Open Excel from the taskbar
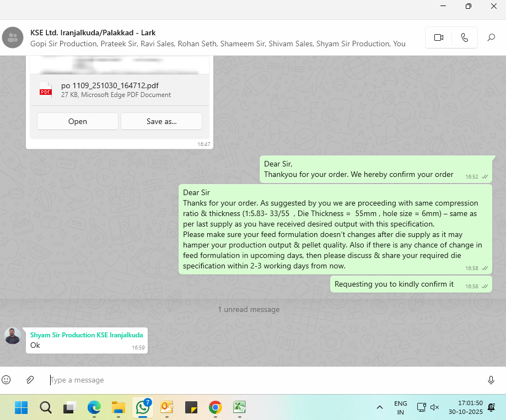The width and height of the screenshot is (506, 420). click(239, 407)
